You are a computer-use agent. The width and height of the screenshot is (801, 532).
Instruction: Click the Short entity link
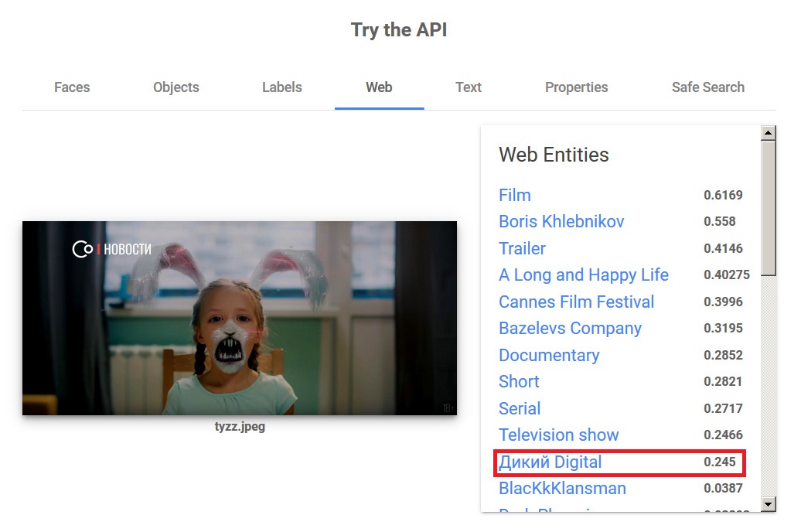pyautogui.click(x=519, y=382)
